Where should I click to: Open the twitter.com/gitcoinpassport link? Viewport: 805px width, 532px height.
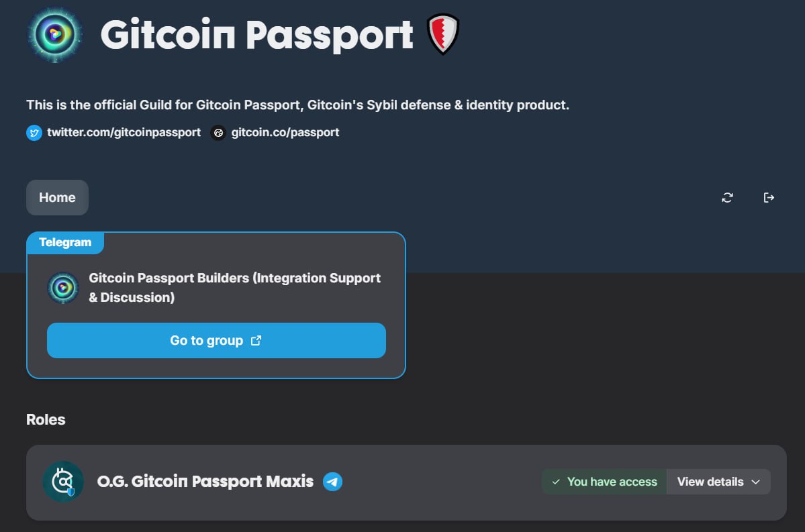point(123,132)
